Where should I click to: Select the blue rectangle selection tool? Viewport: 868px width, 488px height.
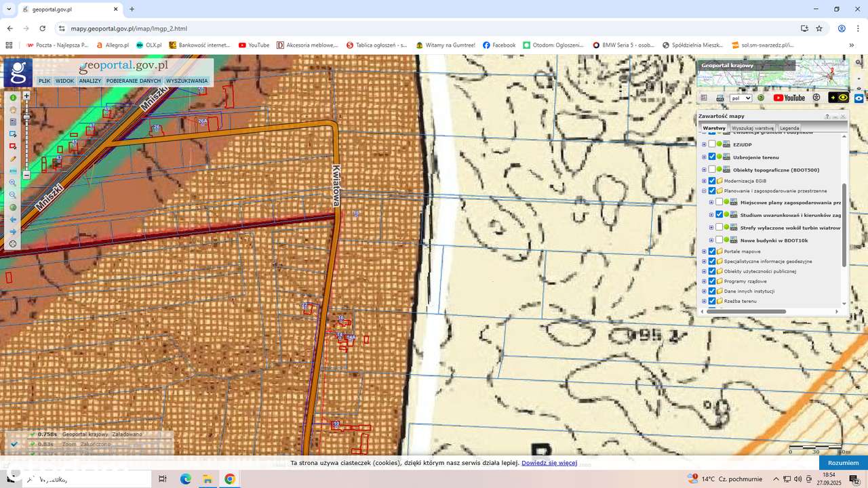click(x=13, y=134)
